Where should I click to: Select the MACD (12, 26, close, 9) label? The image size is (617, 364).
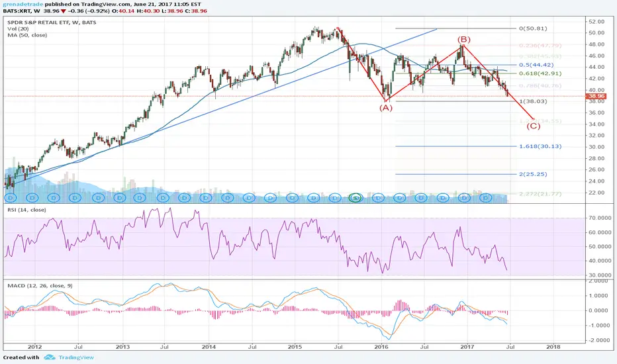coord(40,285)
